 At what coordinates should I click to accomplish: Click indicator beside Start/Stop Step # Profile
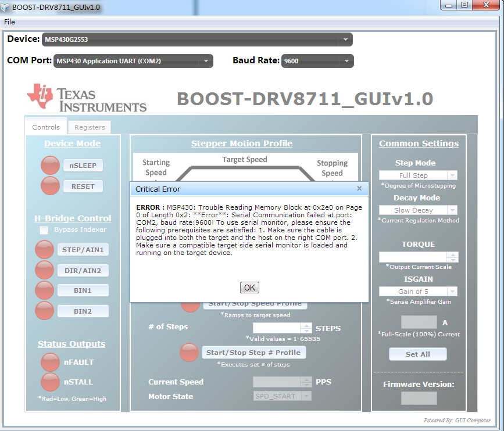189,353
